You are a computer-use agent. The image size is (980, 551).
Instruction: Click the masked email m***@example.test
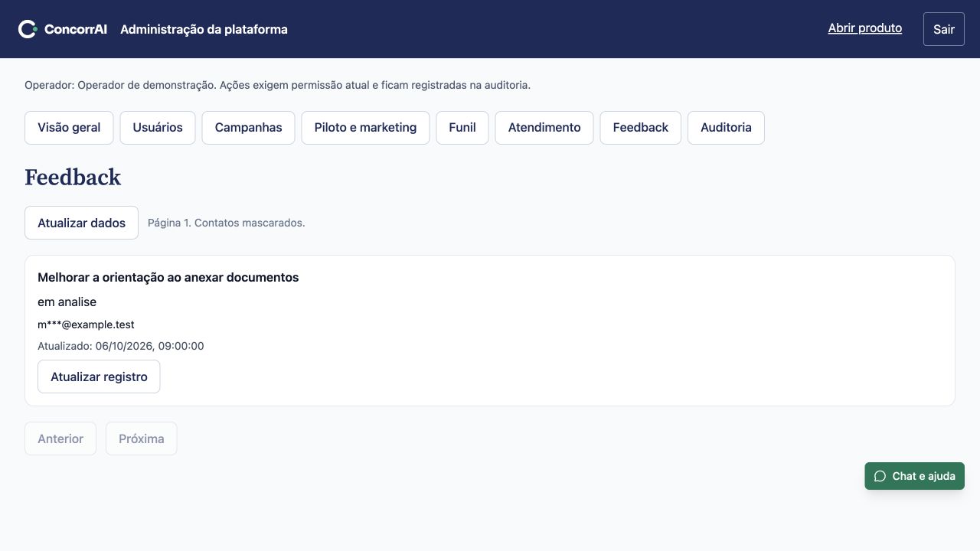(86, 324)
